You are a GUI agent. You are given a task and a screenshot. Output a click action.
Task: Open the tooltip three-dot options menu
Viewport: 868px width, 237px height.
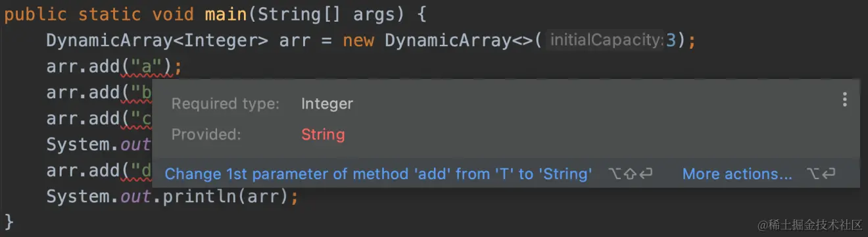pyautogui.click(x=844, y=100)
